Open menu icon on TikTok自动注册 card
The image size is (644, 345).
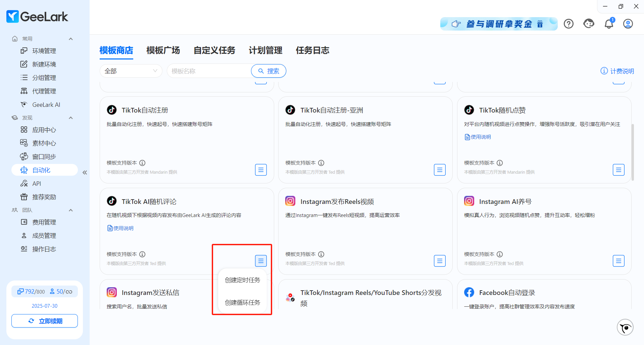coord(261,170)
